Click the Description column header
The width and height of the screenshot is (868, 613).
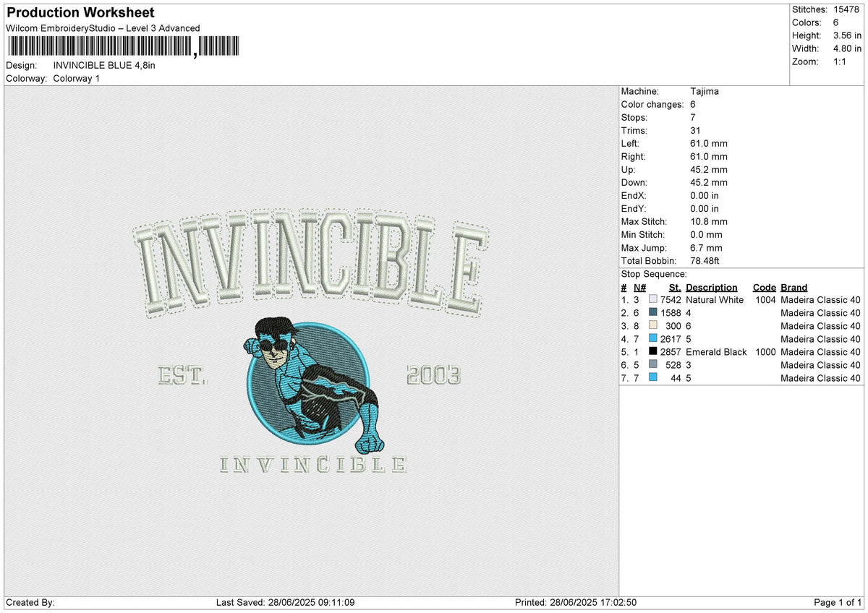click(712, 288)
